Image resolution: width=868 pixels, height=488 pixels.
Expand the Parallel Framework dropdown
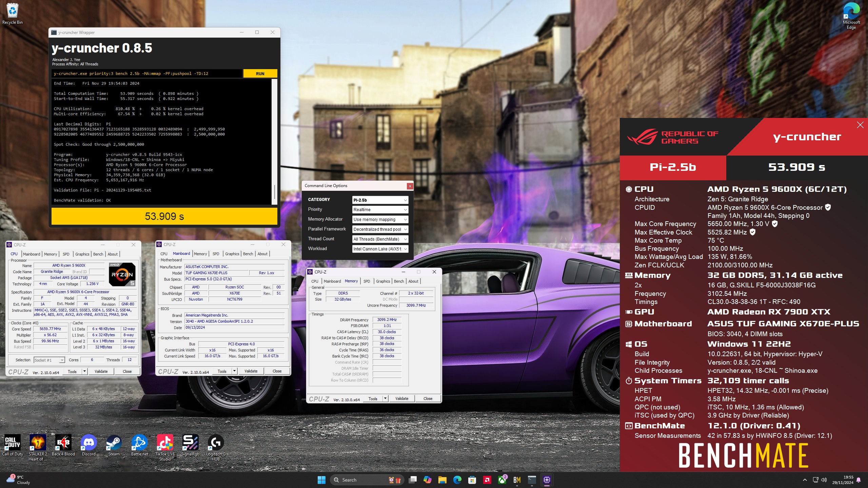[x=380, y=229]
